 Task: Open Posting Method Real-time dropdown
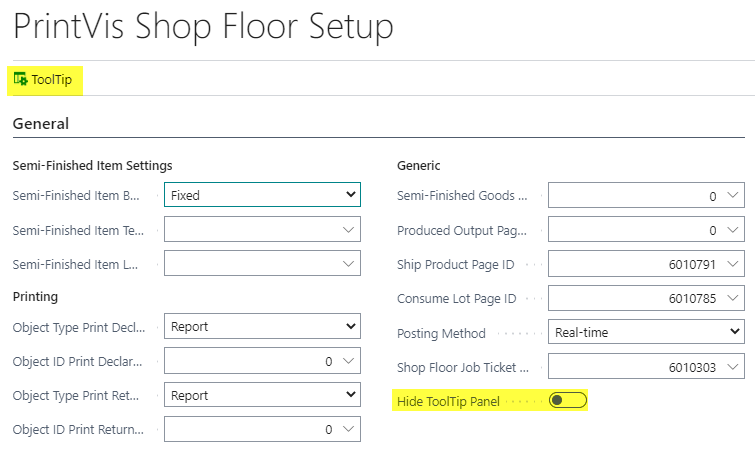pos(646,332)
